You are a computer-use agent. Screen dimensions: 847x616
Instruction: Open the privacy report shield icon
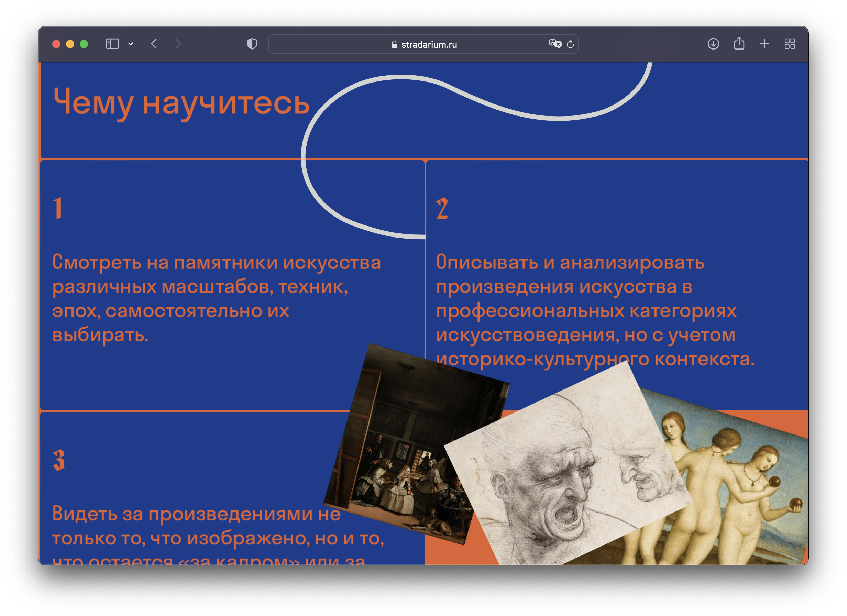[252, 44]
